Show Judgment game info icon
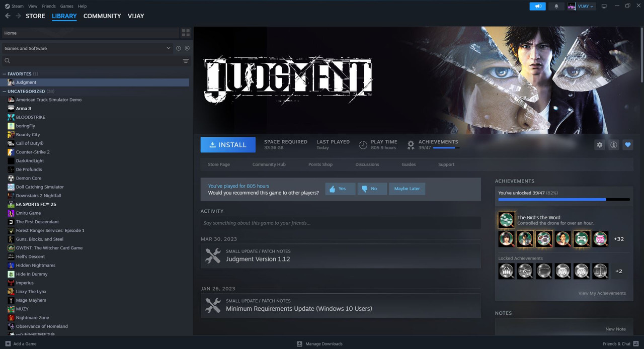The height and width of the screenshot is (349, 644). [x=614, y=145]
